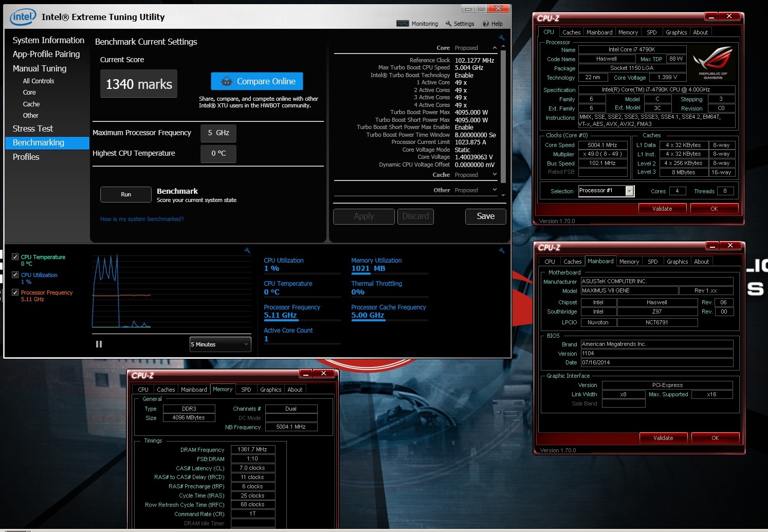The height and width of the screenshot is (532, 768).
Task: Click the ROG logo in CPU-Z CPU window
Action: click(712, 62)
